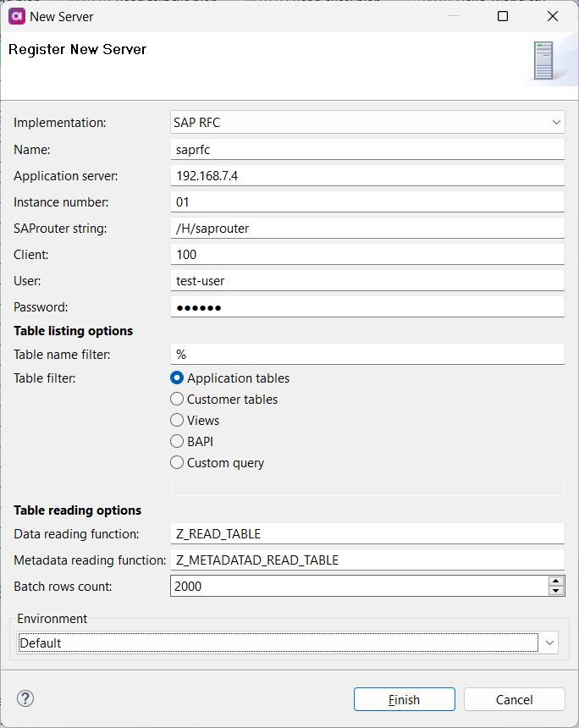
Task: Increment Batch rows count with the up arrow
Action: (x=557, y=581)
